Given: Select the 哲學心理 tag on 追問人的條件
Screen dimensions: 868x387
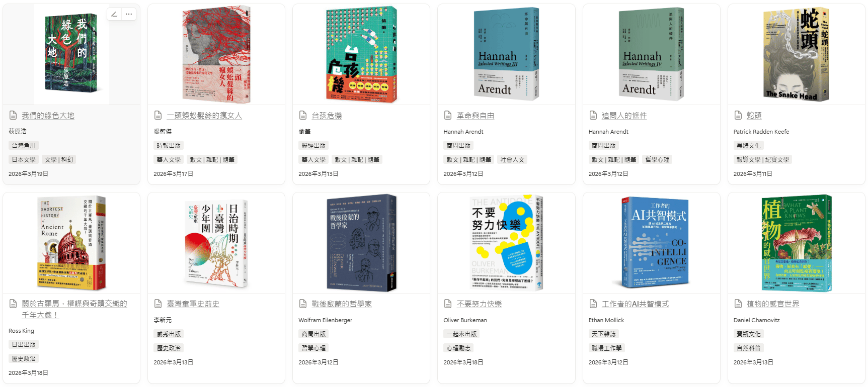Looking at the screenshot, I should tap(657, 159).
